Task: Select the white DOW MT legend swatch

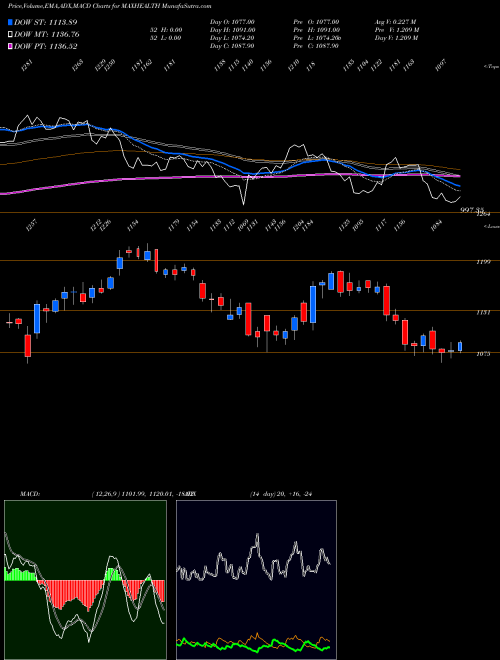Action: click(x=10, y=34)
